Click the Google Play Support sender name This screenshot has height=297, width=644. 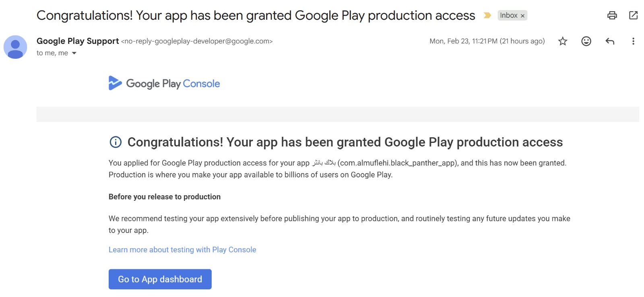[78, 41]
